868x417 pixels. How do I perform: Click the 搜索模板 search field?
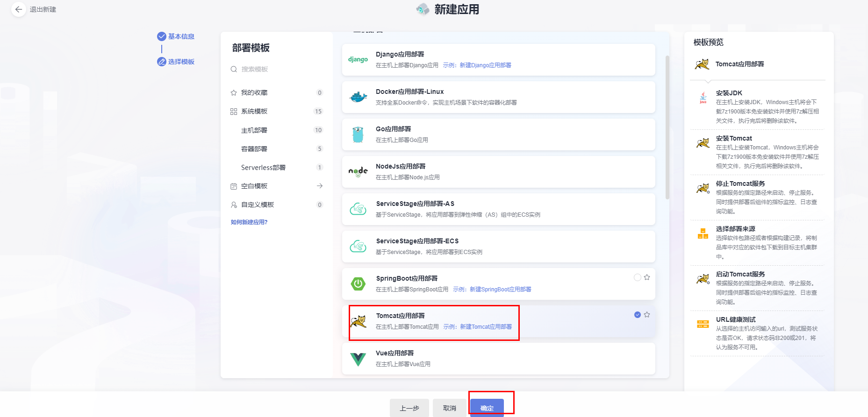click(277, 69)
